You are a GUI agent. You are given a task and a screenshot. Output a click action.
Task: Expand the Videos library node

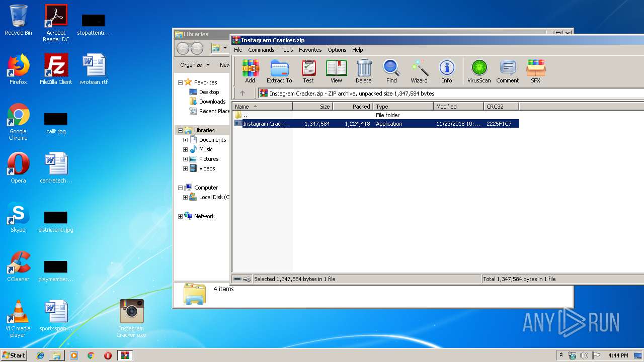[185, 168]
